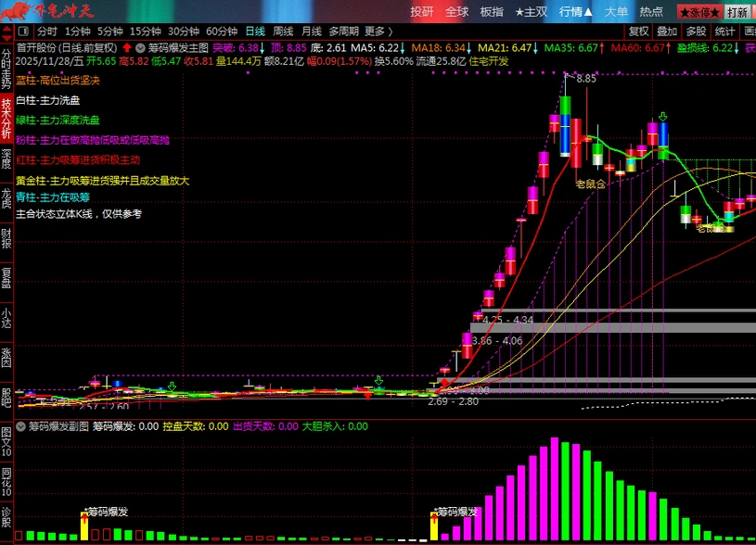Expand the 更多 timeframe list

click(x=378, y=31)
